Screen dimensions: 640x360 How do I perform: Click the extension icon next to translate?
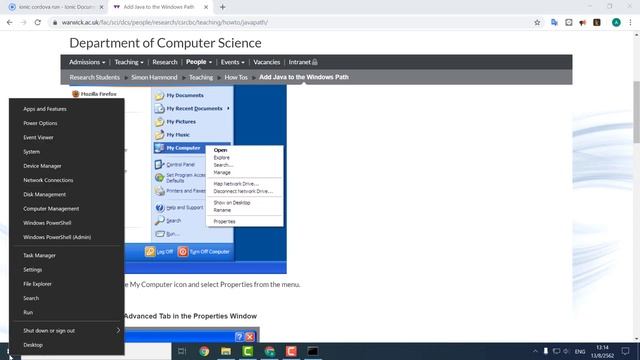pyautogui.click(x=569, y=22)
